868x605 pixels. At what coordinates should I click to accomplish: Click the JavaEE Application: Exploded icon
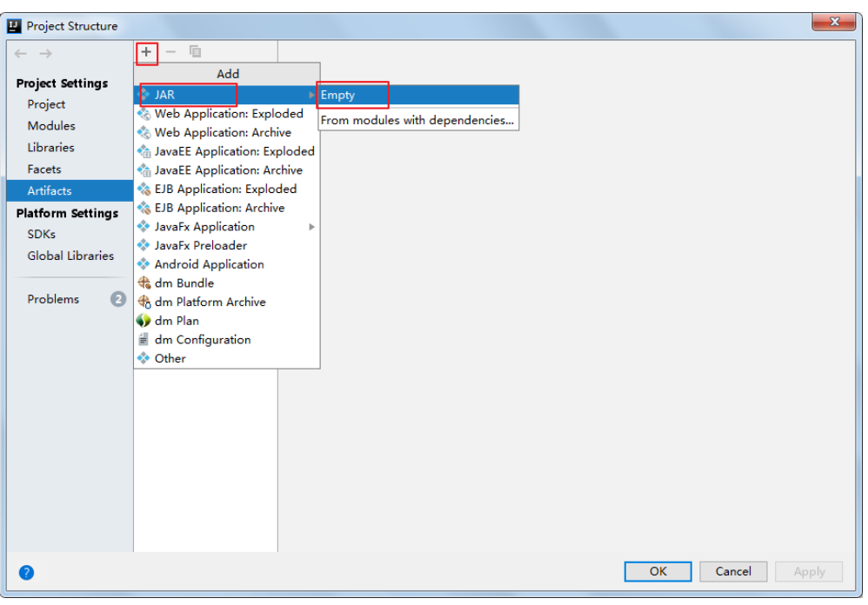coord(144,151)
